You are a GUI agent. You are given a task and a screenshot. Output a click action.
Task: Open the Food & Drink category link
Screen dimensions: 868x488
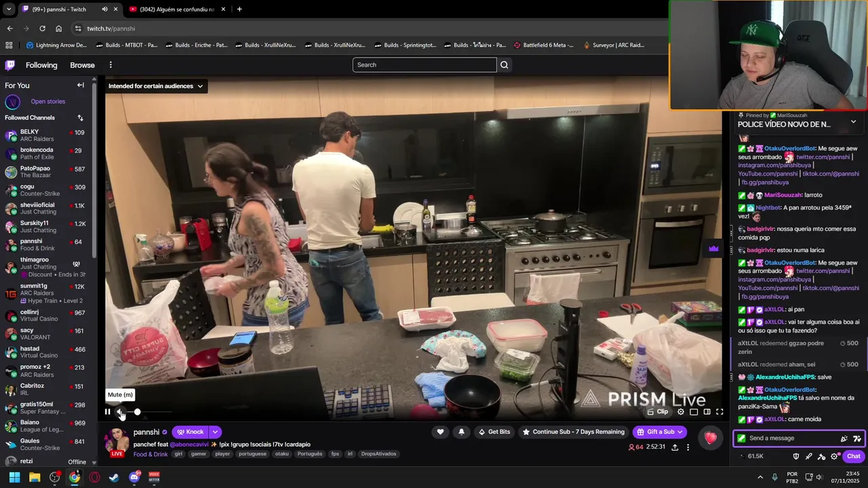(151, 454)
